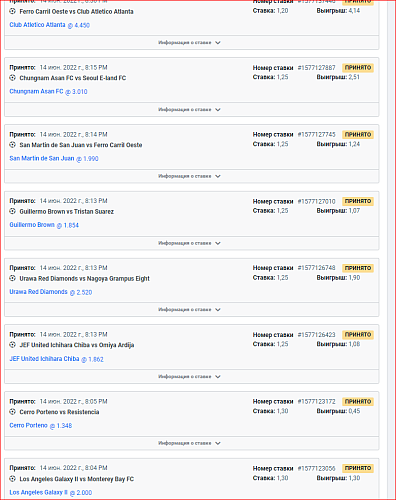Screen dimensions: 396x500
Task: Click soccer ball icon beside JEF United match
Action: (x=13, y=345)
